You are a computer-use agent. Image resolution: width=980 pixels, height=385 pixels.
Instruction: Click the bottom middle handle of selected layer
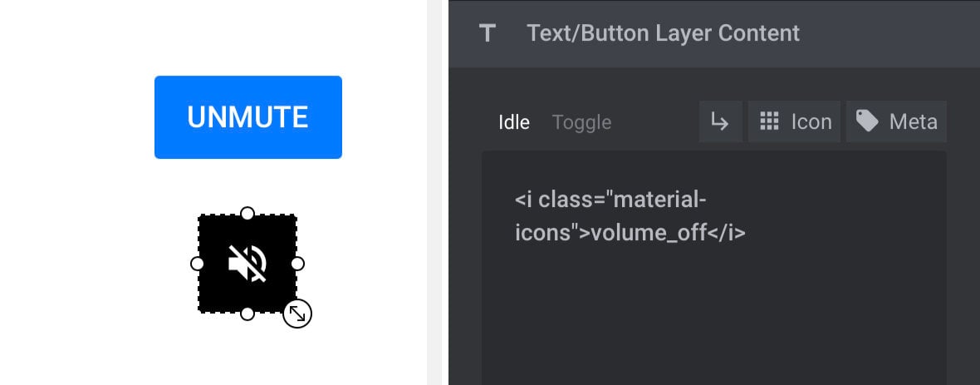[247, 313]
